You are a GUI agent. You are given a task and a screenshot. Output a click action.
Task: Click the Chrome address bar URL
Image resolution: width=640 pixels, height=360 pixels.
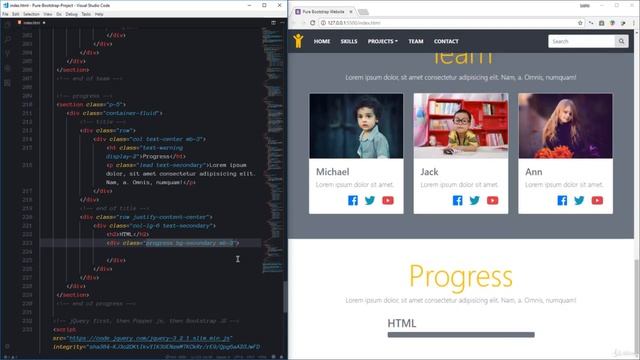click(354, 23)
